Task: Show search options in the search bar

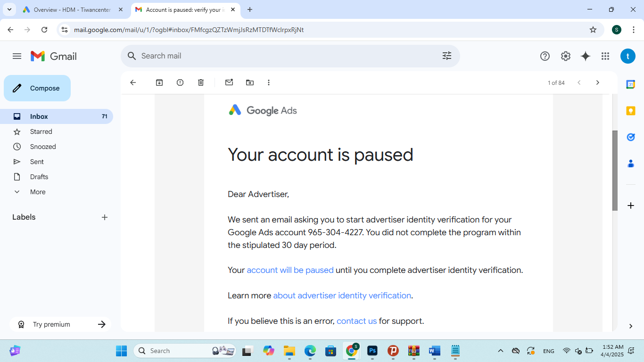Action: [x=447, y=56]
